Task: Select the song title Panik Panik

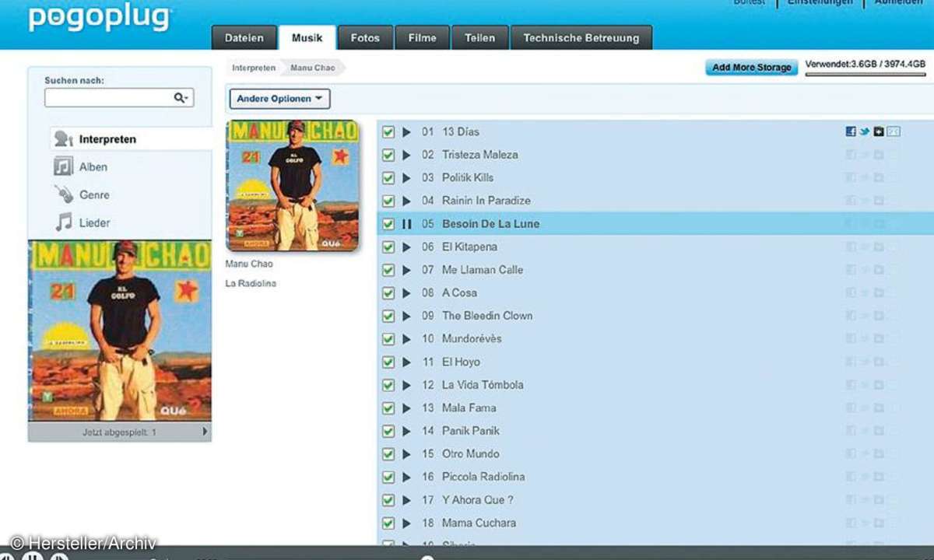Action: coord(471,431)
